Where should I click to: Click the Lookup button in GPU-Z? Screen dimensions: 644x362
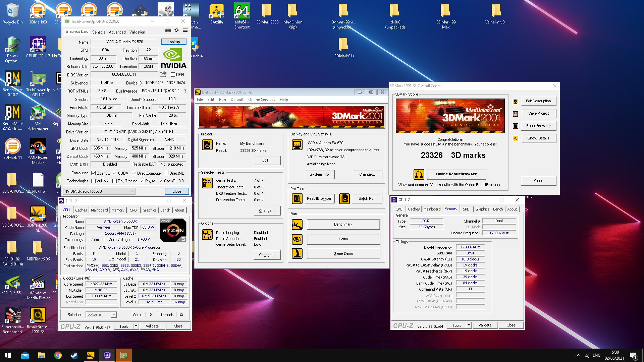click(x=174, y=42)
